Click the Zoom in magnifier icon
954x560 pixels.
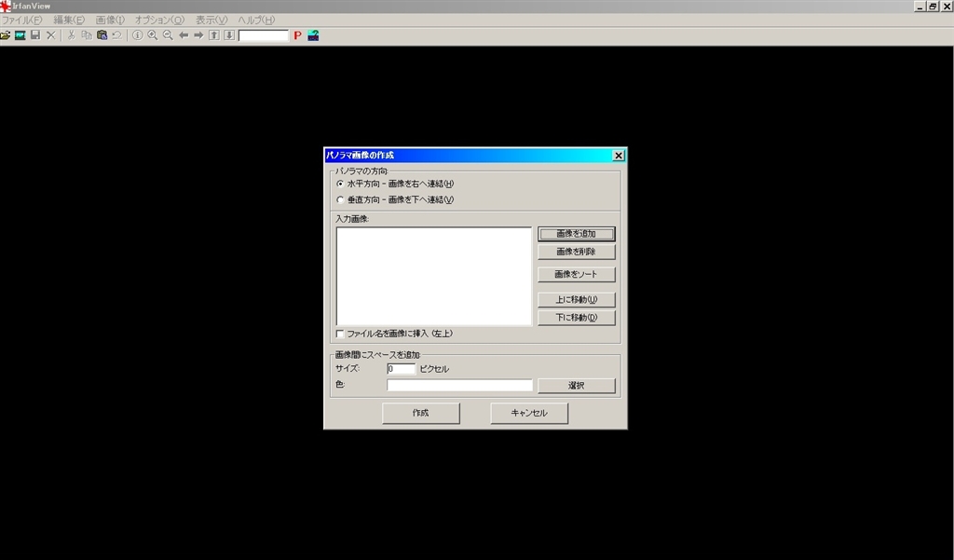pyautogui.click(x=153, y=35)
